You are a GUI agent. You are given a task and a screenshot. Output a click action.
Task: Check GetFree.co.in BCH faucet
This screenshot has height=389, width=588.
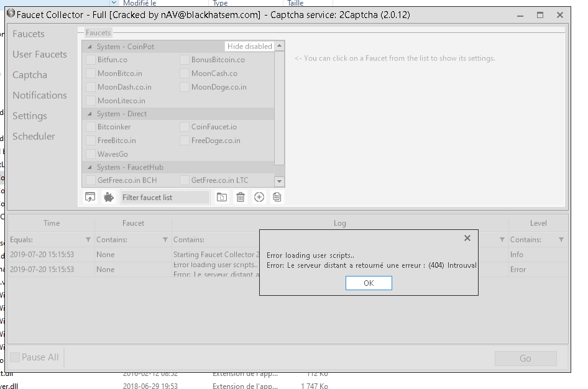click(90, 180)
